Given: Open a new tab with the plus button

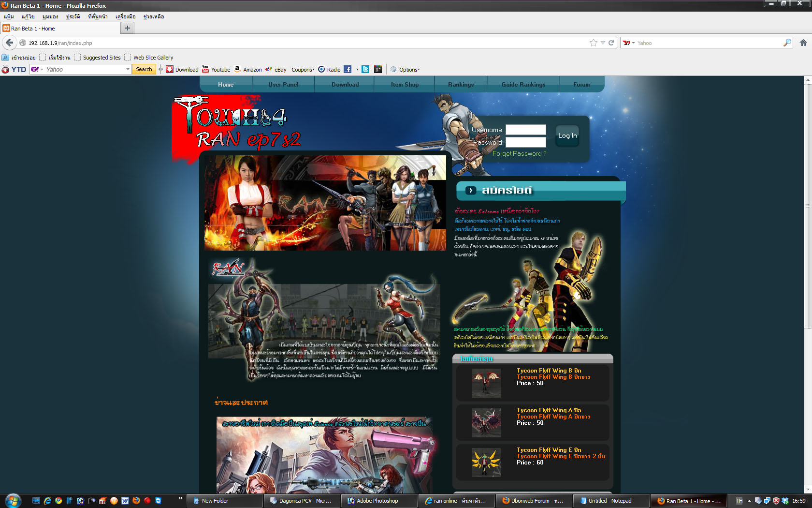Looking at the screenshot, I should [x=128, y=28].
